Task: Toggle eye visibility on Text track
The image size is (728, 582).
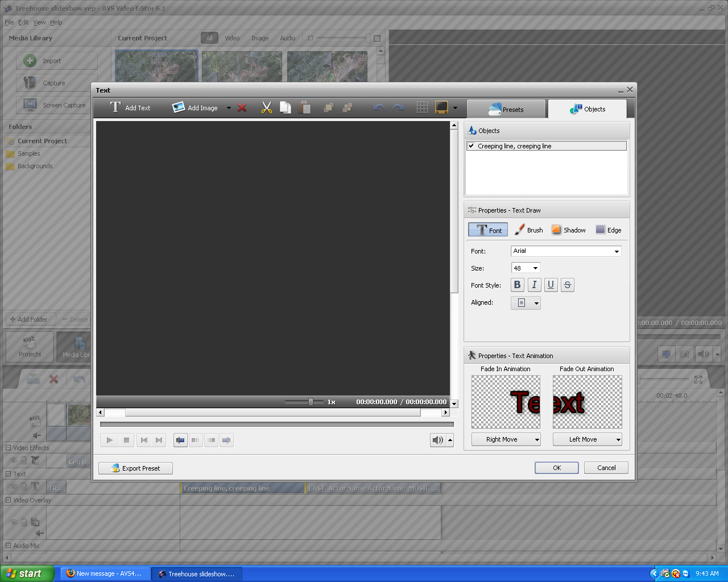Action: point(13,487)
